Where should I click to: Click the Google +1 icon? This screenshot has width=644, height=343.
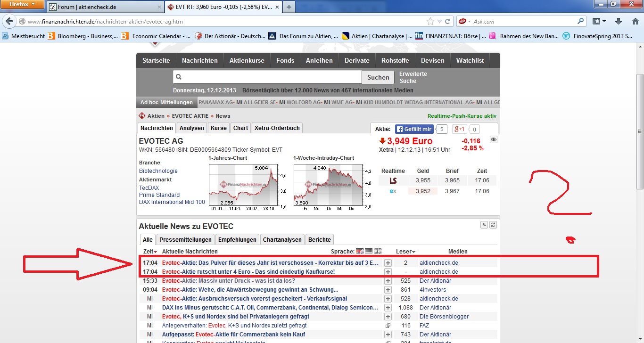click(460, 129)
